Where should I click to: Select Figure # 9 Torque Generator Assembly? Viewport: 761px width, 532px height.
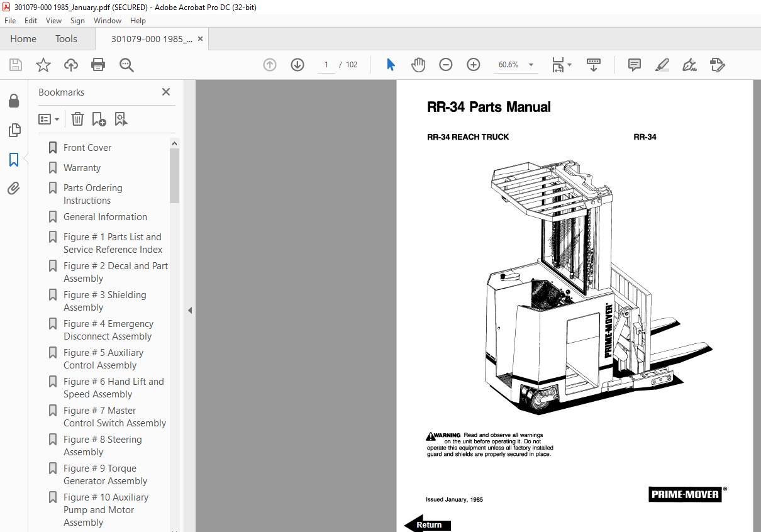click(x=105, y=475)
